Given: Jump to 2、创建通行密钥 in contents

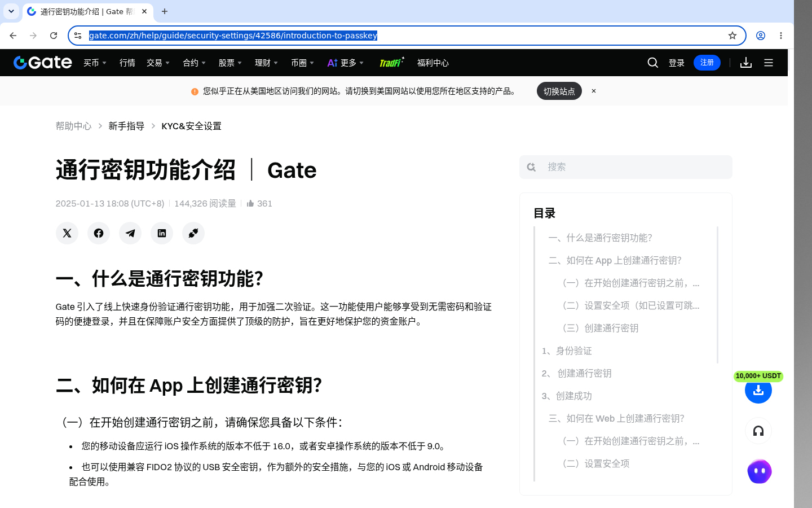Looking at the screenshot, I should 576,373.
